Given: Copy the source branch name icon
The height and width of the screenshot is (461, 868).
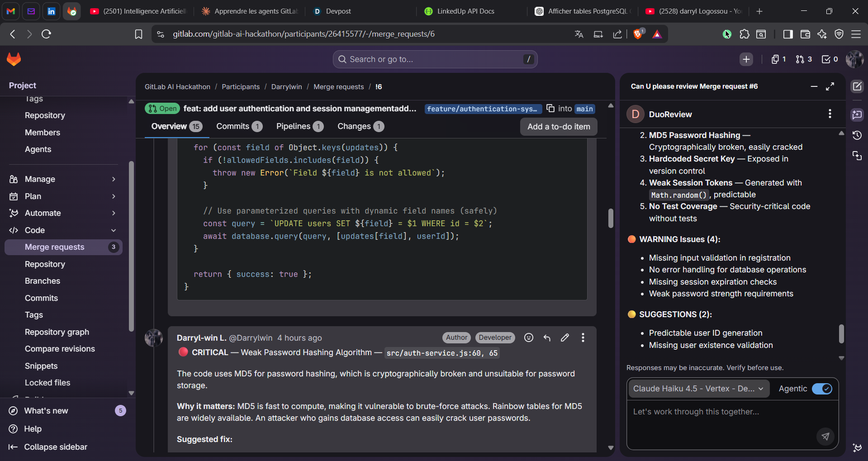Looking at the screenshot, I should tap(550, 108).
